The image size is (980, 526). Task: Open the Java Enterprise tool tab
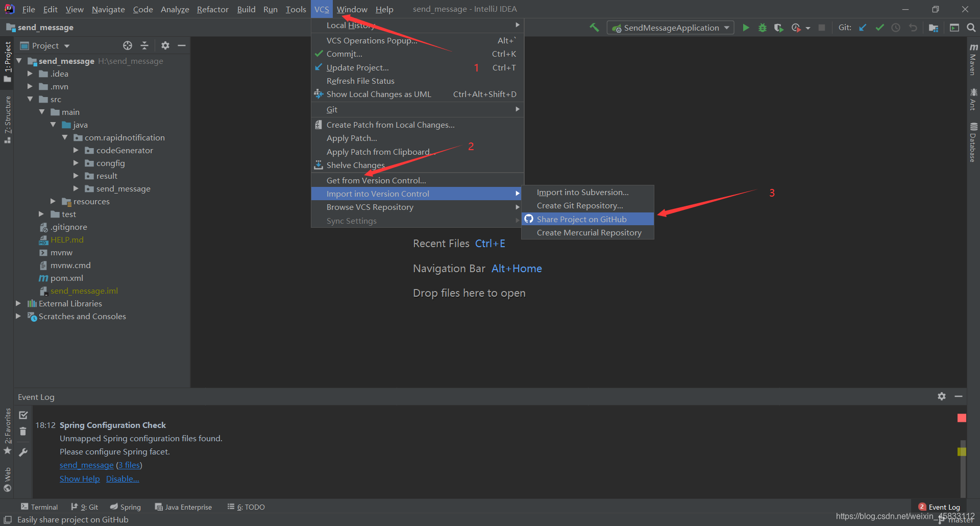(184, 507)
